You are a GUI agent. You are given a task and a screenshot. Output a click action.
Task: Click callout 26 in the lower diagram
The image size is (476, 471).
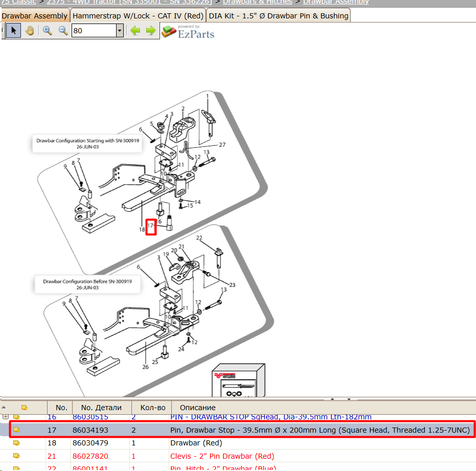[x=145, y=367]
